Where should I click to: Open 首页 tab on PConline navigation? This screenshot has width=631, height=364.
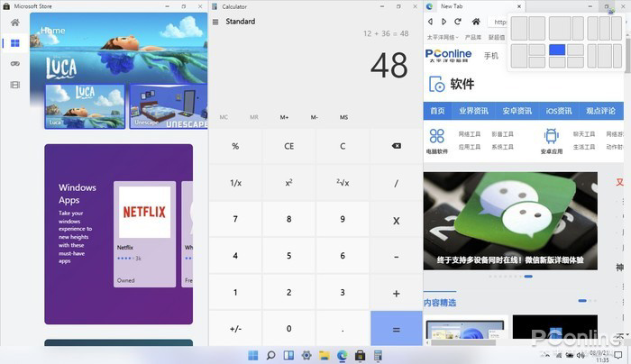(437, 111)
